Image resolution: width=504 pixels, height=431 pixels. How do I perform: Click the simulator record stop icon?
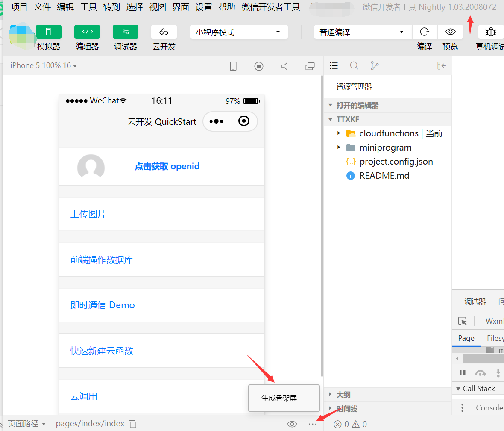[x=259, y=66]
